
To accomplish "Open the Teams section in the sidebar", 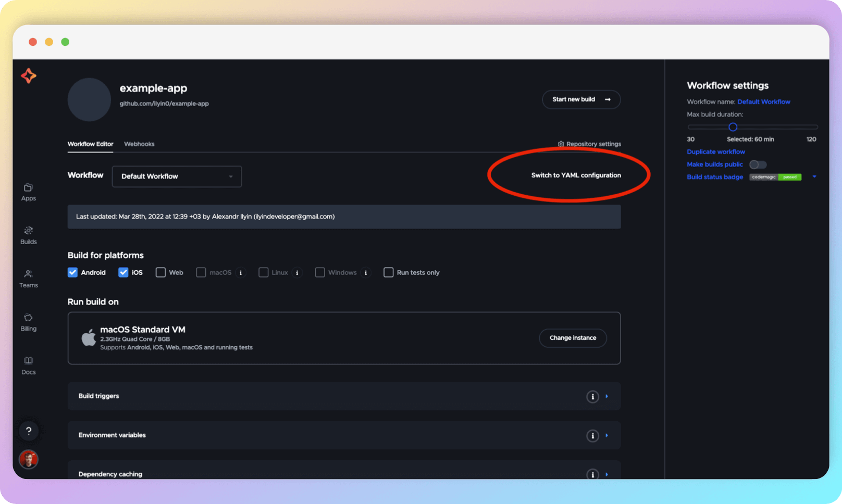I will coord(28,279).
